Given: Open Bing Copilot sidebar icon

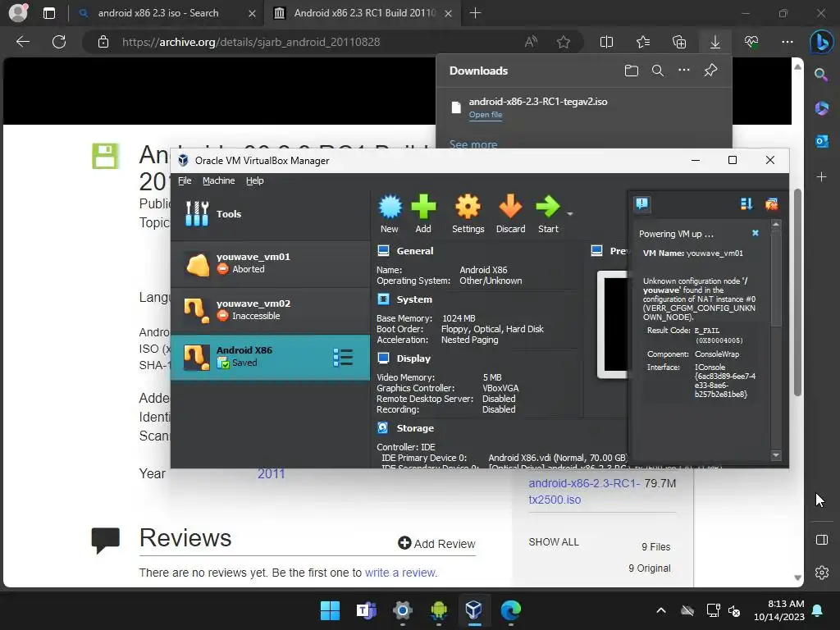Looking at the screenshot, I should point(821,43).
